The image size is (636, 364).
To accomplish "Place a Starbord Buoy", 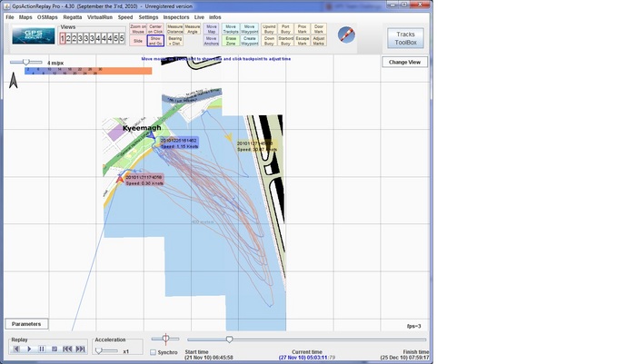I will tap(285, 41).
